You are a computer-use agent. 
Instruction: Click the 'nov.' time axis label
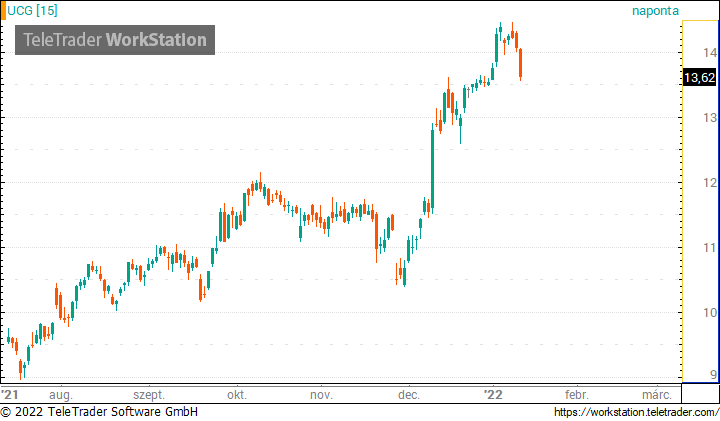(x=321, y=395)
